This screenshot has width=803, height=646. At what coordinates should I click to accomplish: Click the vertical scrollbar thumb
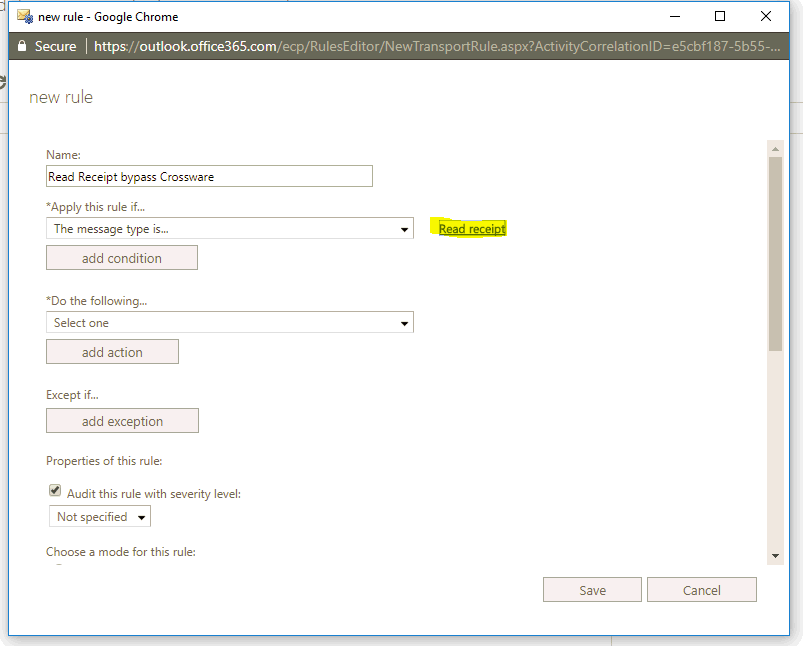click(775, 254)
